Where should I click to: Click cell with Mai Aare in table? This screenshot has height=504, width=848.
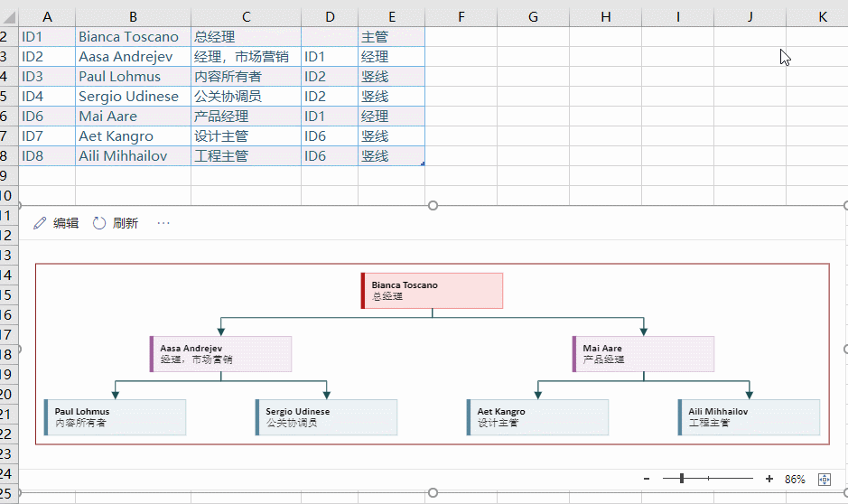[133, 117]
